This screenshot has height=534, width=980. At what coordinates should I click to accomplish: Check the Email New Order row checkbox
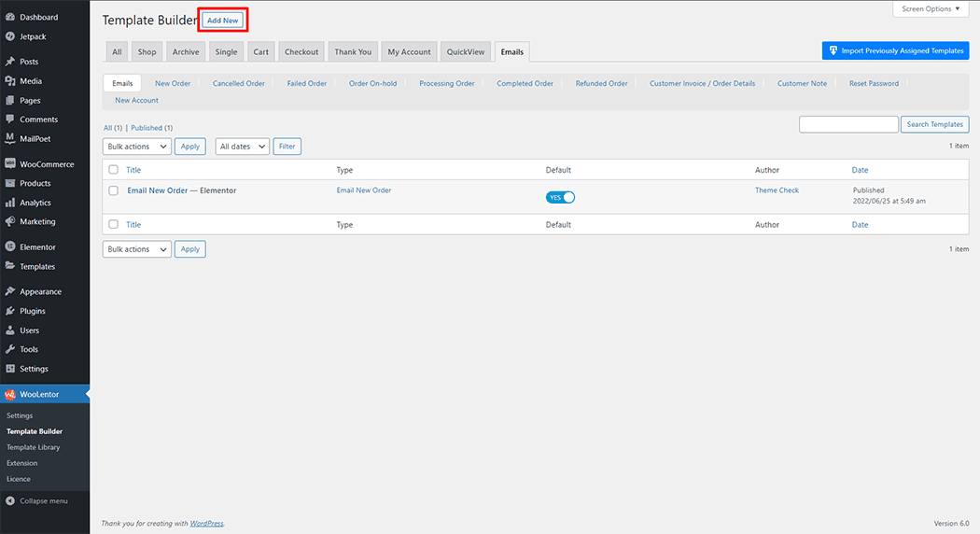[114, 190]
